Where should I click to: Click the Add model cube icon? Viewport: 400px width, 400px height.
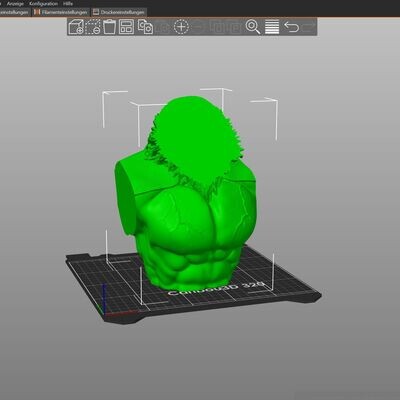click(x=76, y=27)
